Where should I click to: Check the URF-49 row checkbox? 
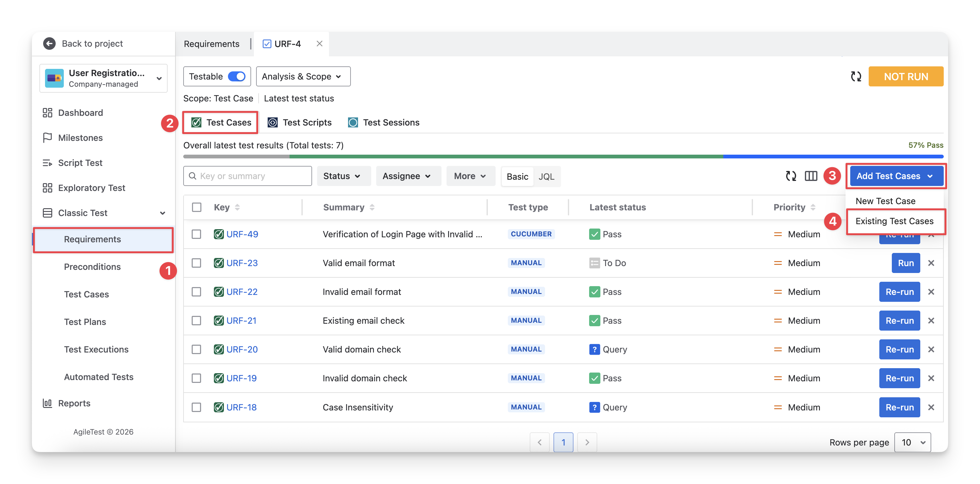[196, 234]
